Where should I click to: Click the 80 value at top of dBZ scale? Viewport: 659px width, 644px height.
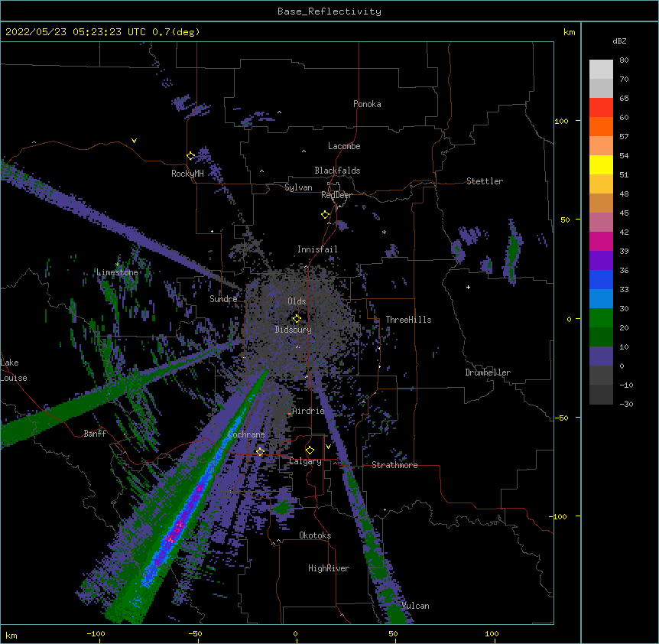[624, 60]
